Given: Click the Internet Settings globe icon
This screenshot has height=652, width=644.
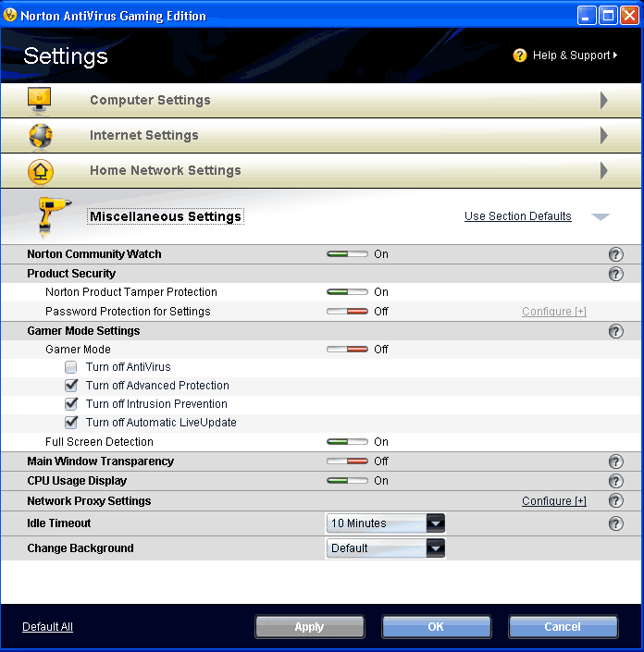Looking at the screenshot, I should tap(41, 136).
